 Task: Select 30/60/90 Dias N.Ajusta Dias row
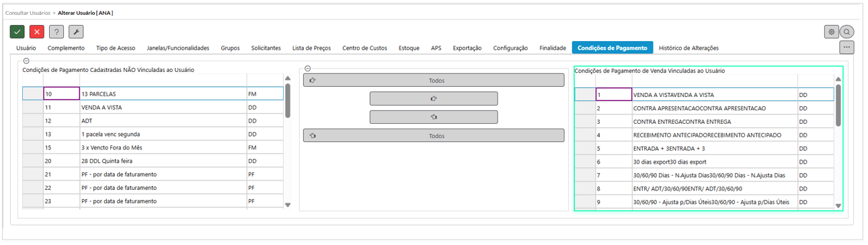[704, 175]
